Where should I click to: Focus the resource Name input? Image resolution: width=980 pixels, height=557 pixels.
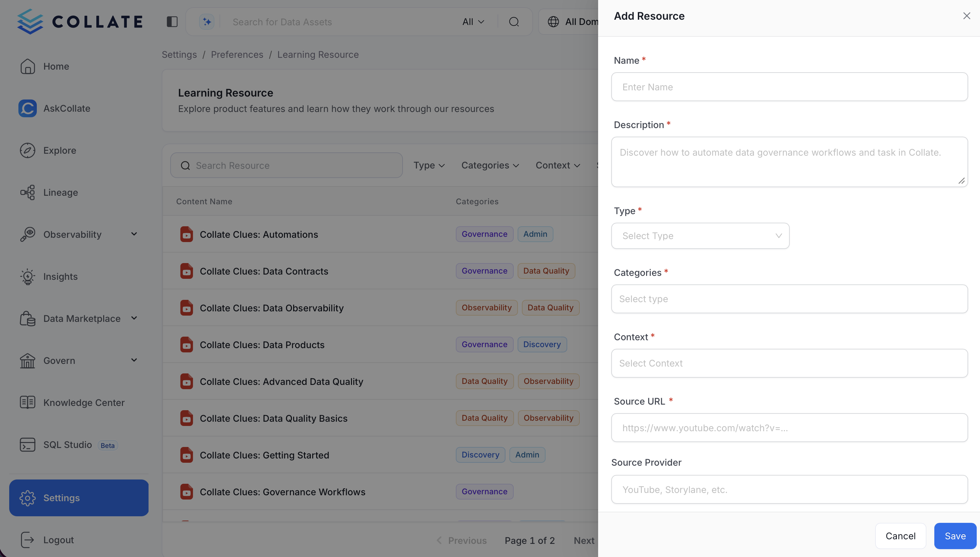pyautogui.click(x=789, y=87)
